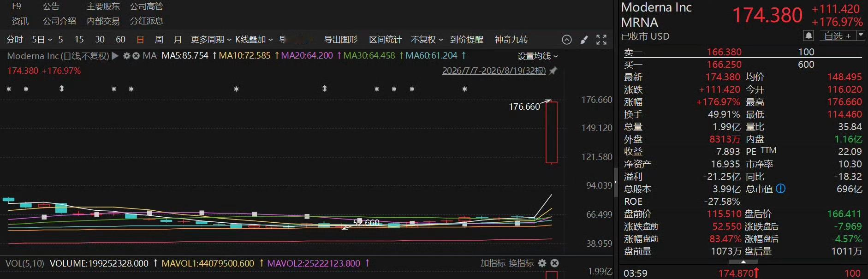The width and height of the screenshot is (868, 279).
Task: Open the 分红派息 dividends tab
Action: click(147, 21)
